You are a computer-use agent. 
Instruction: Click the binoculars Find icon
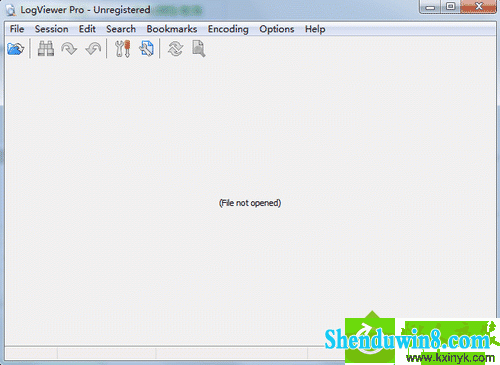coord(46,49)
